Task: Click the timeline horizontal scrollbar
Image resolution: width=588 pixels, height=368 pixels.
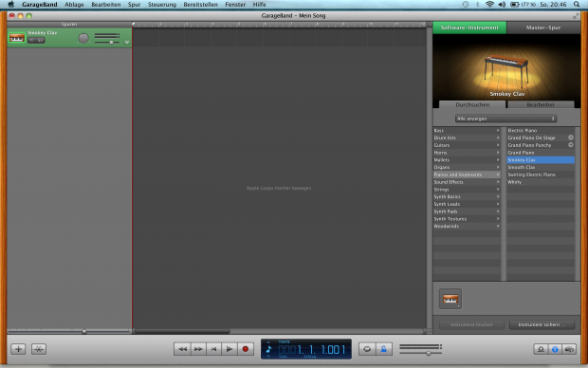Action: pyautogui.click(x=183, y=332)
